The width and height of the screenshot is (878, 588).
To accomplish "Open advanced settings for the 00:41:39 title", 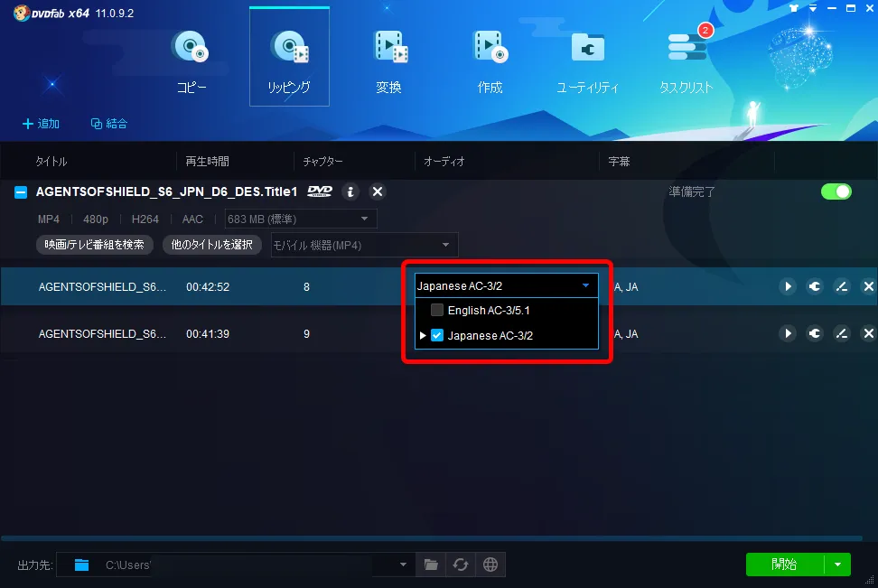I will [815, 334].
